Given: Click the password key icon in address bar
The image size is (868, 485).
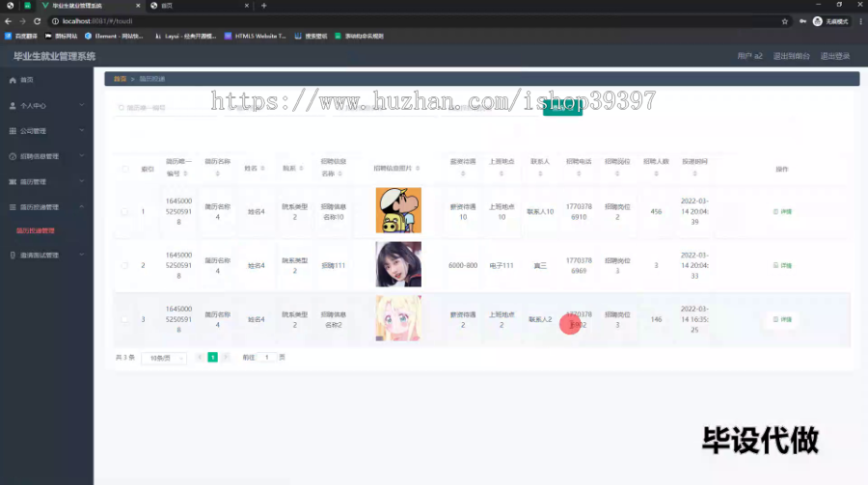Looking at the screenshot, I should tap(802, 21).
